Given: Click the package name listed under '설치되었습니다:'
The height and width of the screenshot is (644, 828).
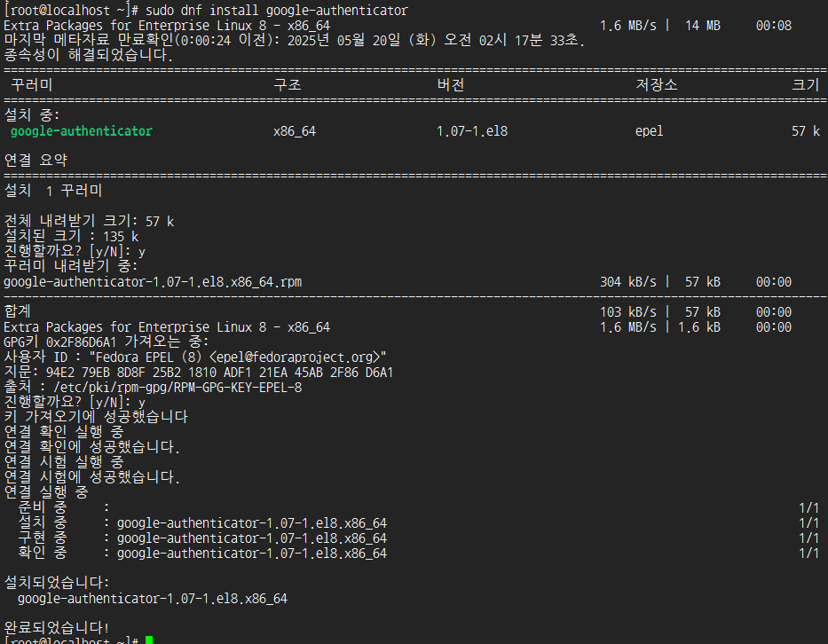Looking at the screenshot, I should coord(153,599).
